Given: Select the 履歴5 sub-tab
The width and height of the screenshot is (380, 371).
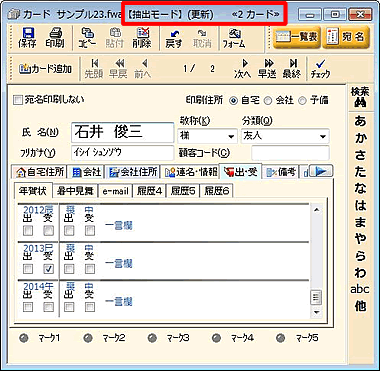Looking at the screenshot, I should click(x=183, y=192).
